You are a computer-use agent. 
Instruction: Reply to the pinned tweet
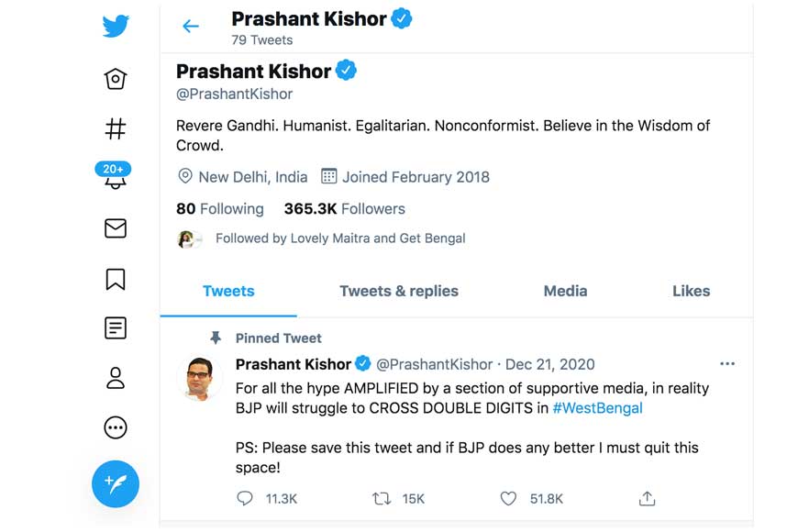(245, 499)
